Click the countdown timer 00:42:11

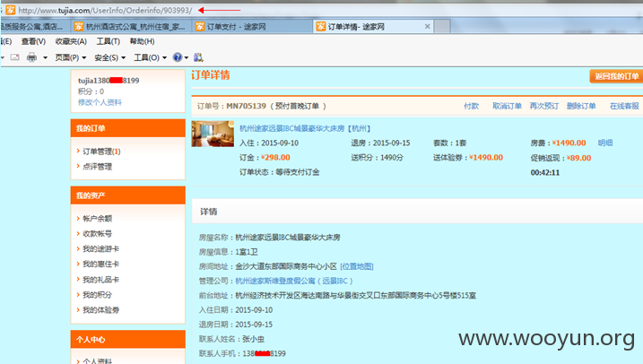point(545,172)
